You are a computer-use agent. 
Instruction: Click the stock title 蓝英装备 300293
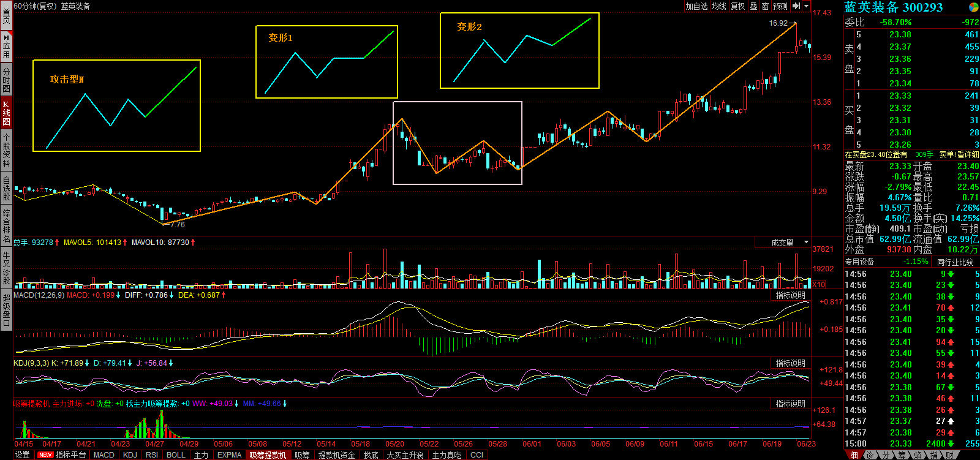[x=894, y=7]
